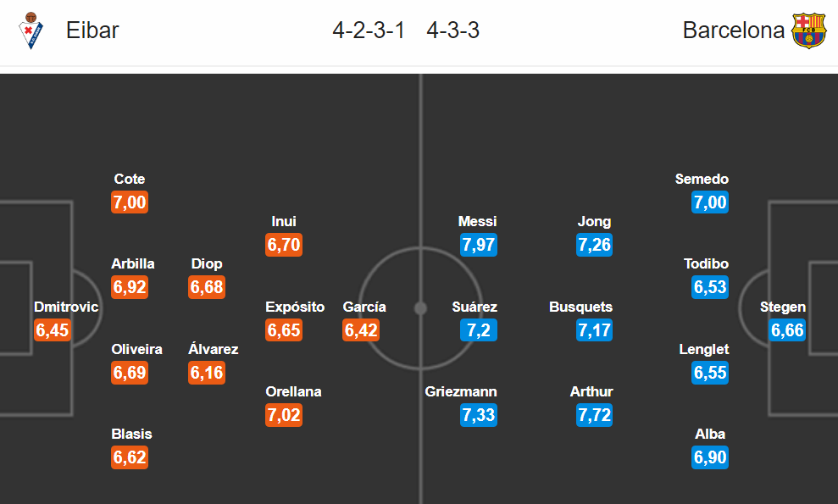This screenshot has height=504, width=838.
Task: Click Alba's 6,90 rating badge
Action: tap(710, 457)
